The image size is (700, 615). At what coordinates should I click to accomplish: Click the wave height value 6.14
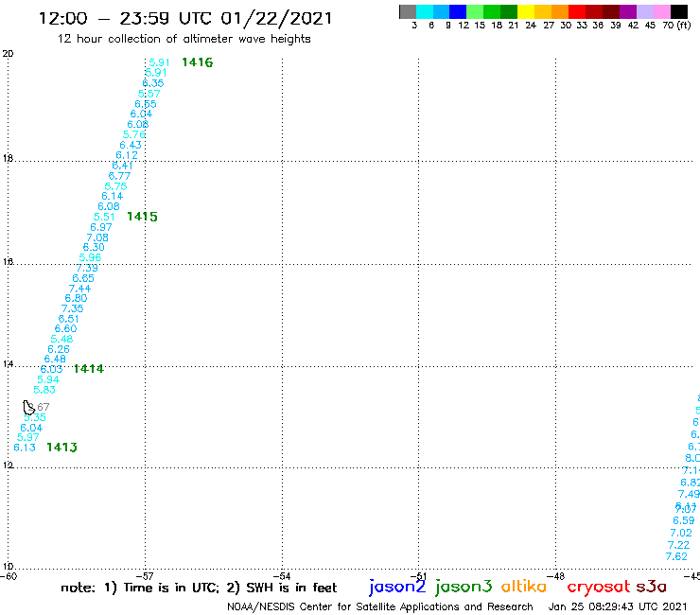pos(112,197)
